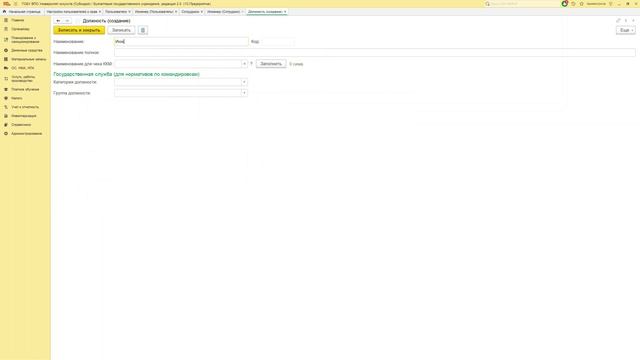Open the Платное обучение section

pyautogui.click(x=25, y=89)
